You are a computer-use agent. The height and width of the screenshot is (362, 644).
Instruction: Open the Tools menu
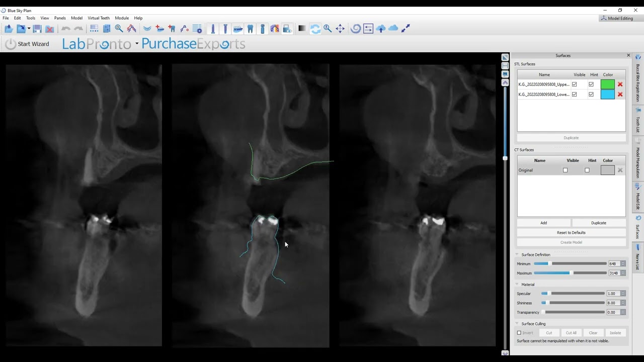(x=31, y=18)
